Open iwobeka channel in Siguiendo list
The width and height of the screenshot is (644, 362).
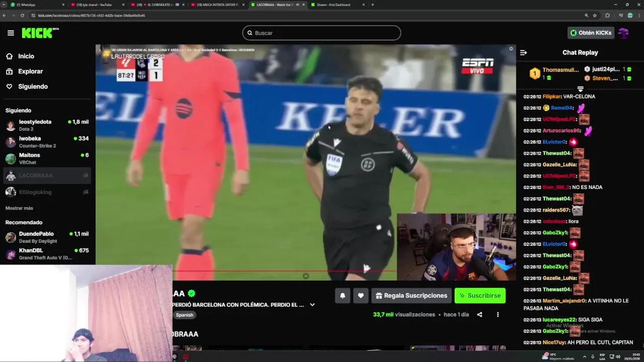(x=47, y=142)
